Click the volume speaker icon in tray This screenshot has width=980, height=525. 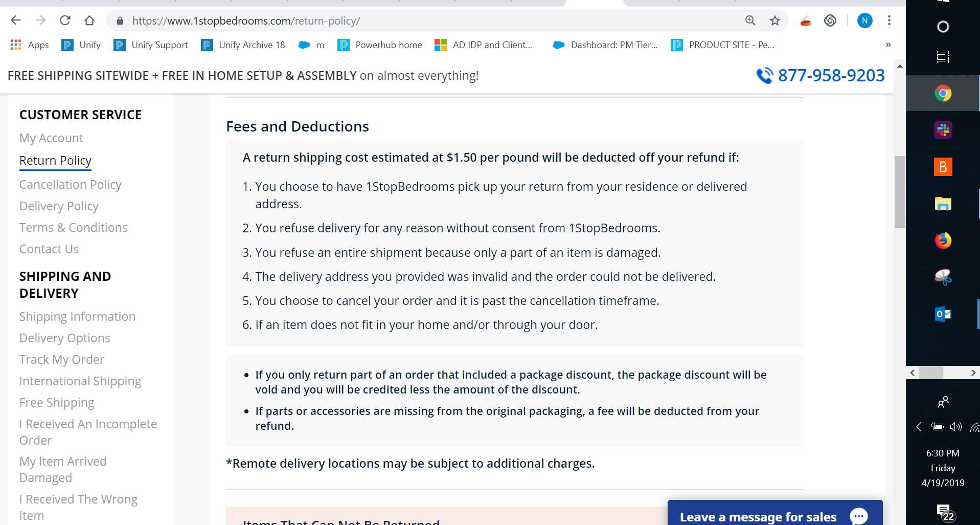[x=955, y=427]
